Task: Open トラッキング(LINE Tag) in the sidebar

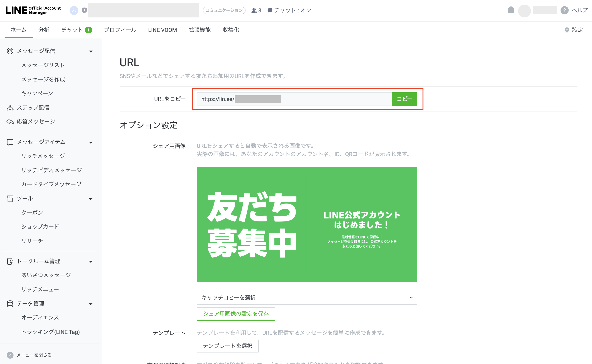Action: pos(50,332)
